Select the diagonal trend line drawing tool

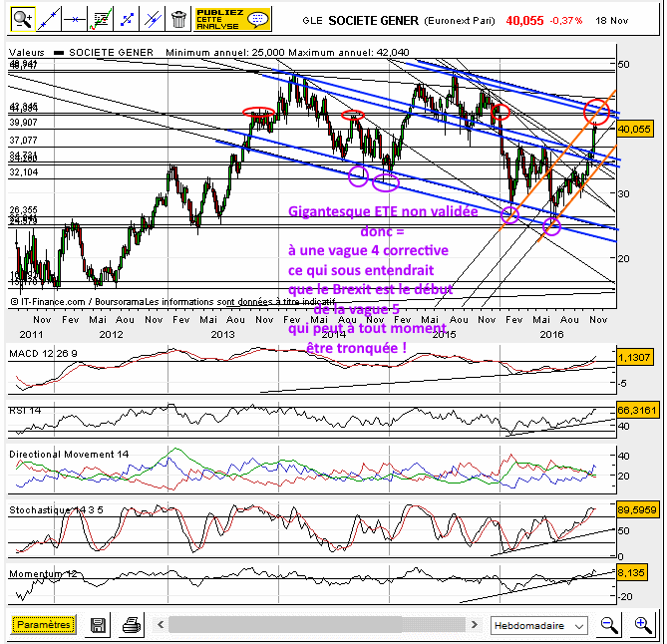coord(49,19)
